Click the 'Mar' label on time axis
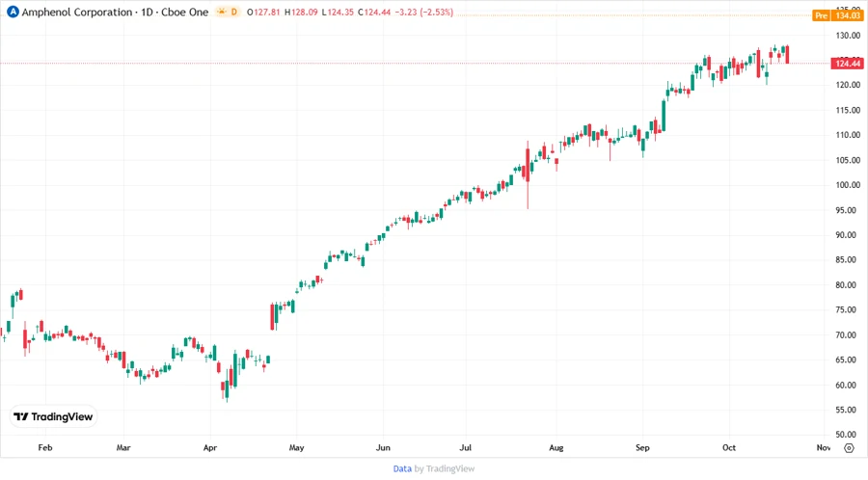Screen dimensions: 868x480 [123, 447]
